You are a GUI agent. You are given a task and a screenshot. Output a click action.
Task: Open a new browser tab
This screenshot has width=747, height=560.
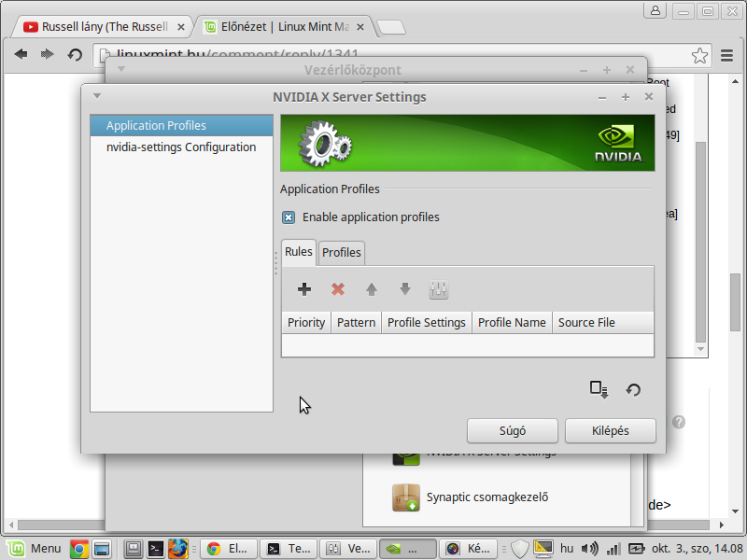pyautogui.click(x=391, y=28)
